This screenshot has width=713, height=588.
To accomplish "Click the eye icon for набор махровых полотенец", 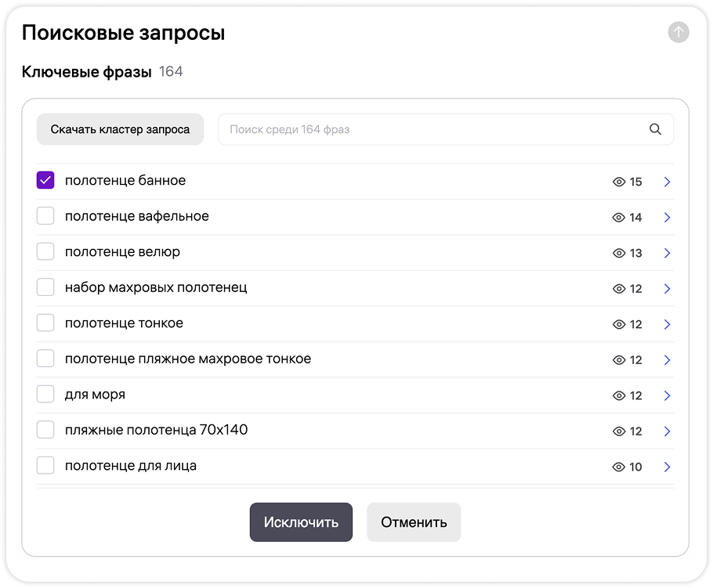I will point(618,288).
